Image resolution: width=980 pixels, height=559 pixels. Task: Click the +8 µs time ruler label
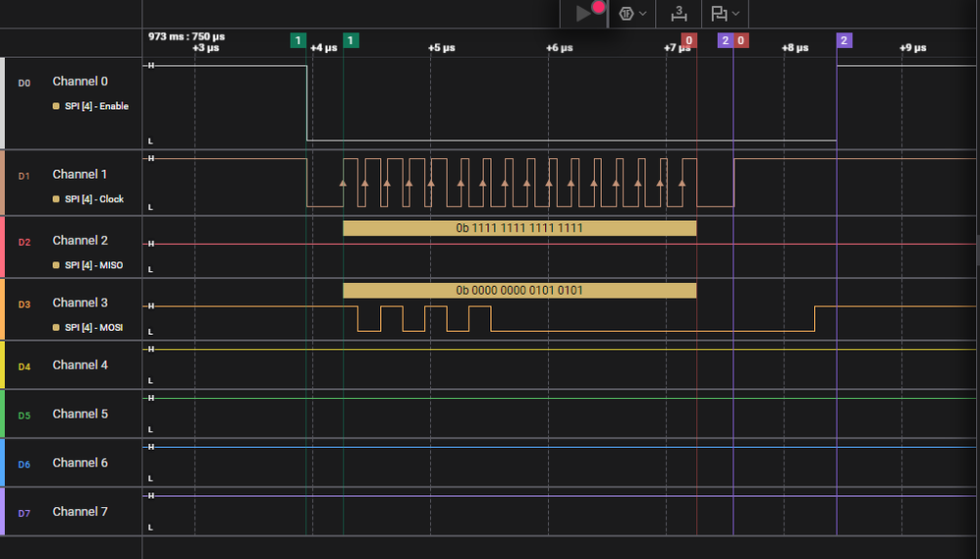click(x=795, y=48)
